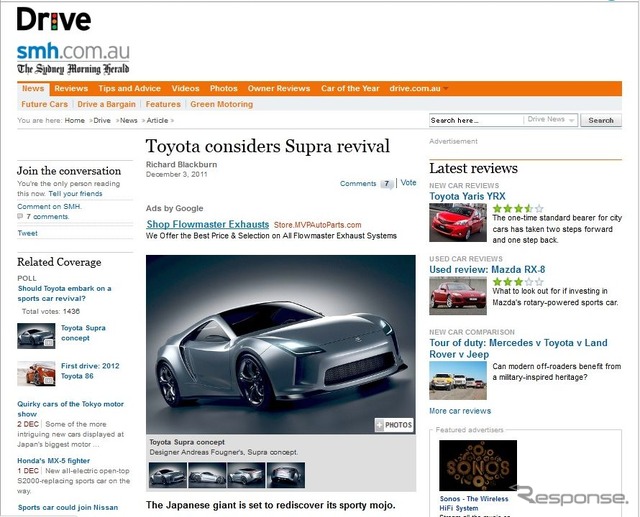Select fourth Supra gallery thumbnail
Viewport: 640px width, 517px height.
286,475
